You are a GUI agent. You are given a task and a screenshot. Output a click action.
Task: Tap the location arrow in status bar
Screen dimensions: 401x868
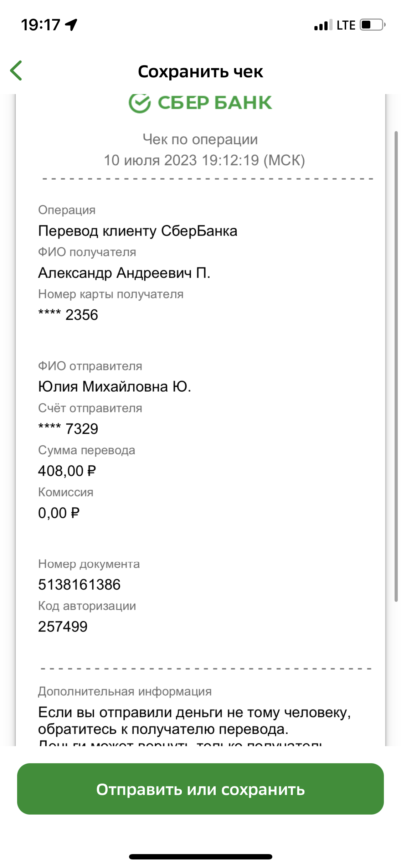(x=71, y=25)
